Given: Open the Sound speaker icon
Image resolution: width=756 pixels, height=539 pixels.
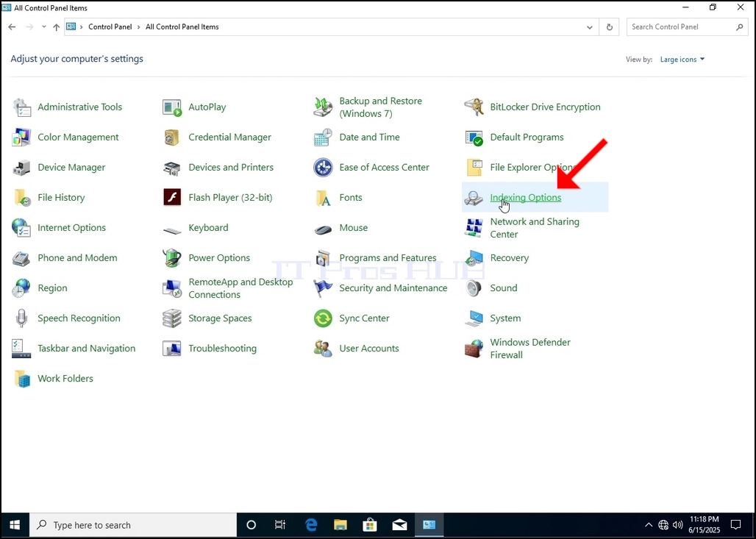Looking at the screenshot, I should pos(474,288).
